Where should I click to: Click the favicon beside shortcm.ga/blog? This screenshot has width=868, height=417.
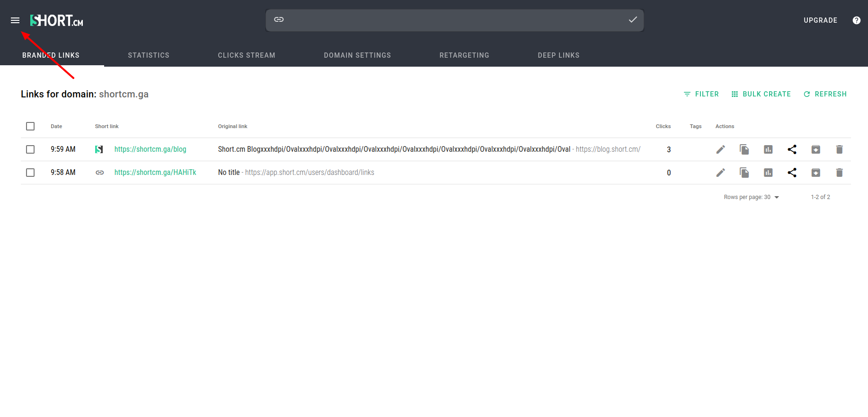99,149
